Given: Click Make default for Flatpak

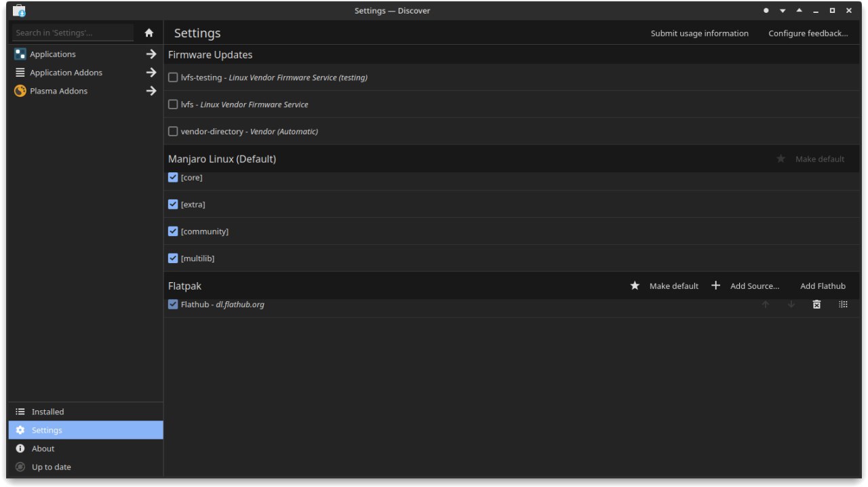Looking at the screenshot, I should 674,286.
